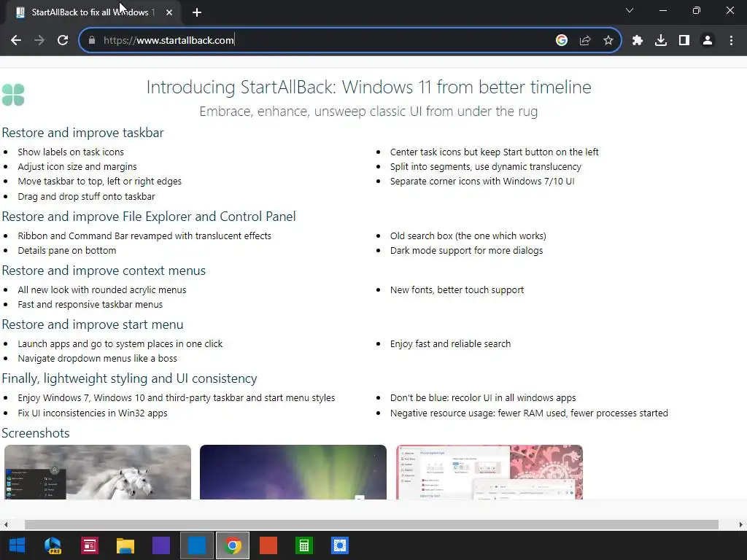
Task: Click 'All new look with rounded acrylic menus'
Action: (102, 290)
